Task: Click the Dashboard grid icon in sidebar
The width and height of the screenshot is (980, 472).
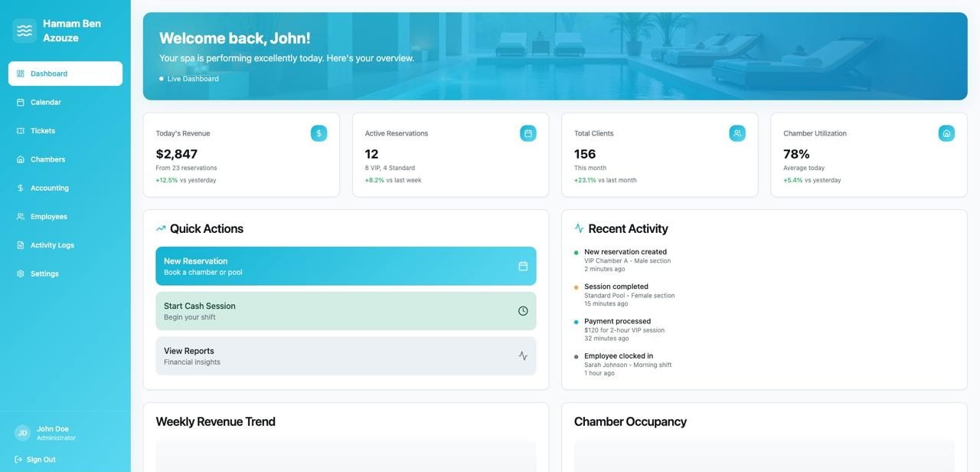Action: (x=21, y=74)
